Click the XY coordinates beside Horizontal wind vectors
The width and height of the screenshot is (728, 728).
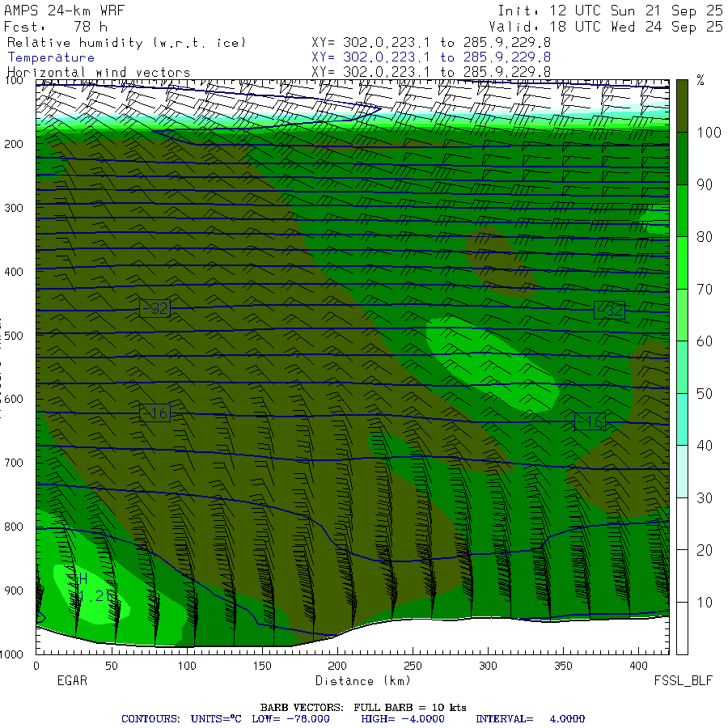pos(431,72)
